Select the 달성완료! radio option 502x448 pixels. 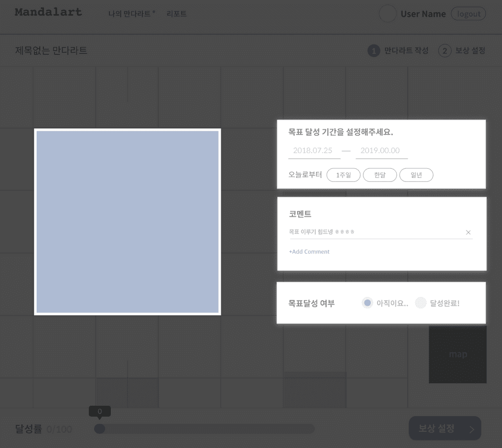point(420,303)
